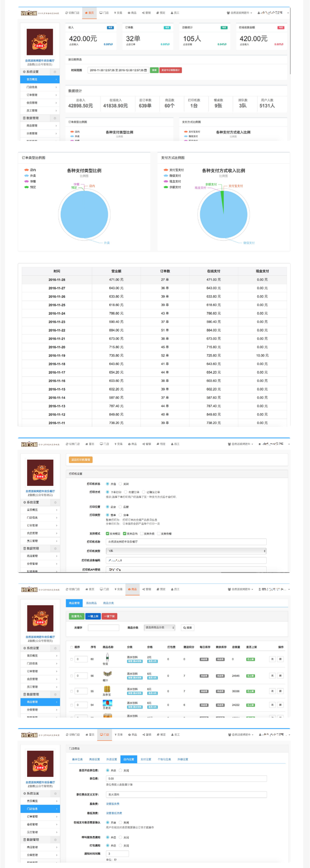Click calendar icon in dashboard date range field
The height and width of the screenshot is (868, 310).
coord(146,70)
